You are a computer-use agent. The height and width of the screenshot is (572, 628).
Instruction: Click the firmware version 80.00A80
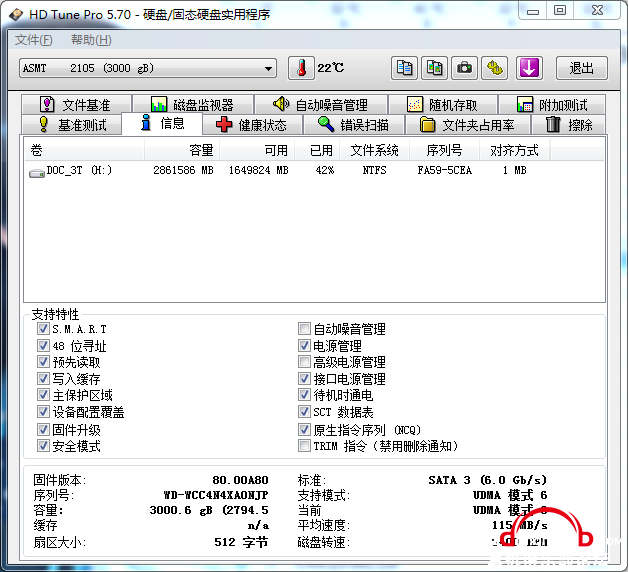tap(240, 480)
